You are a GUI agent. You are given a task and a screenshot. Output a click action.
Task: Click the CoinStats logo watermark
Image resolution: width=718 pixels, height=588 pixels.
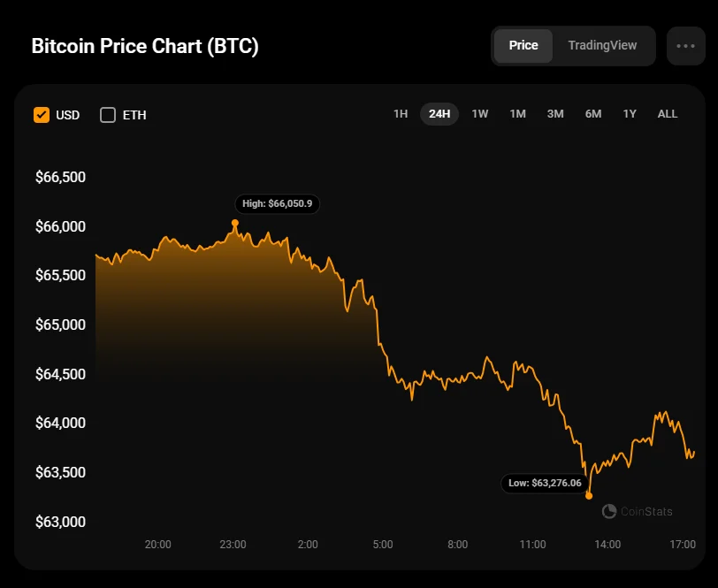pos(637,511)
